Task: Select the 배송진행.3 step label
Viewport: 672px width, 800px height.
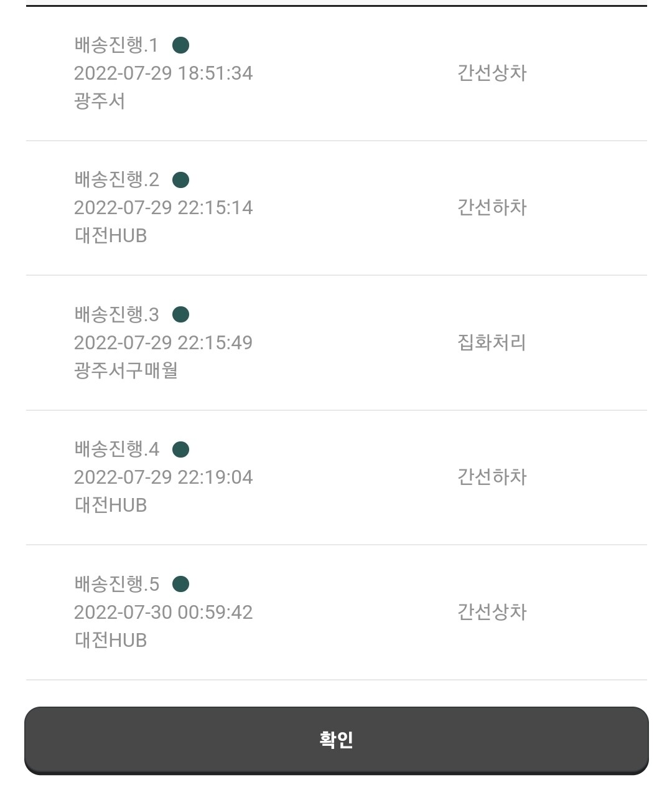Action: [x=116, y=314]
